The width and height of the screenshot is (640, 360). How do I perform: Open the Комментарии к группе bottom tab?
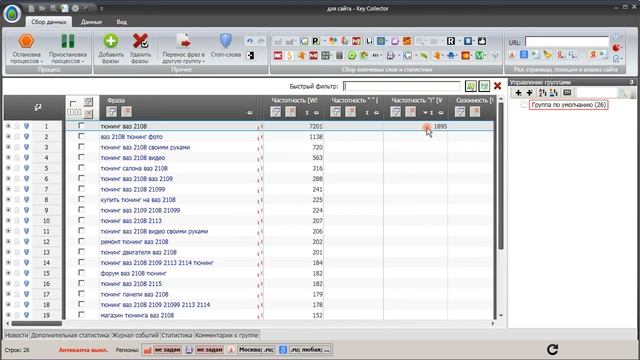click(x=227, y=335)
